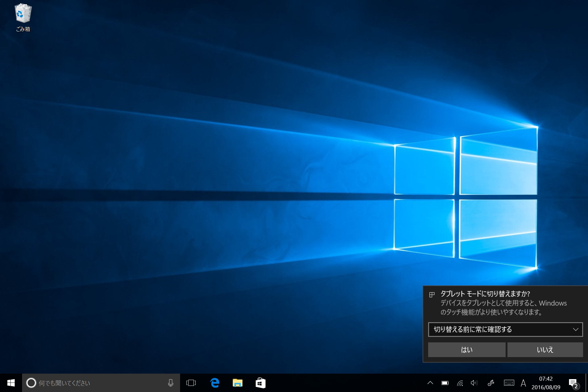
Task: Open the ごみ箱 recycle bin icon
Action: click(23, 17)
